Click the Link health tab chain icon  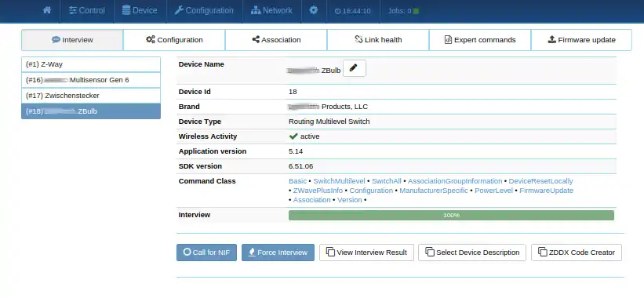pyautogui.click(x=358, y=39)
